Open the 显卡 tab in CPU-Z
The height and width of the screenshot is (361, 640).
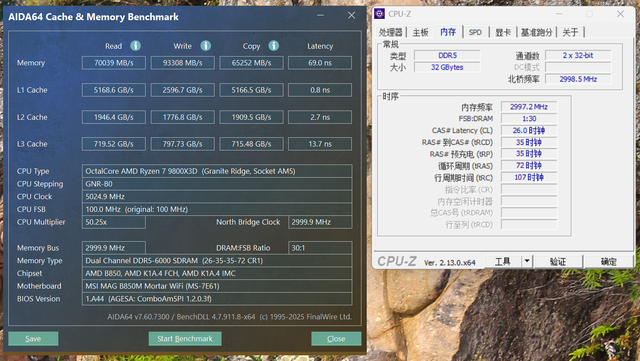tap(503, 32)
